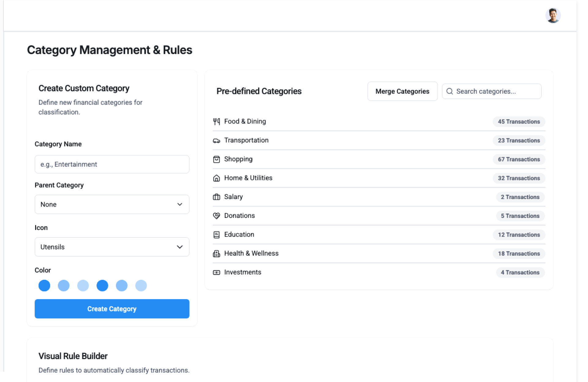Click the Shopping bag icon
This screenshot has width=588, height=382.
[216, 159]
